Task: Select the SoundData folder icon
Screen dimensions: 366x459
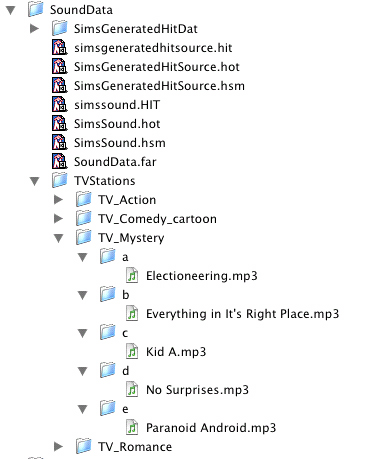Action: coord(36,9)
